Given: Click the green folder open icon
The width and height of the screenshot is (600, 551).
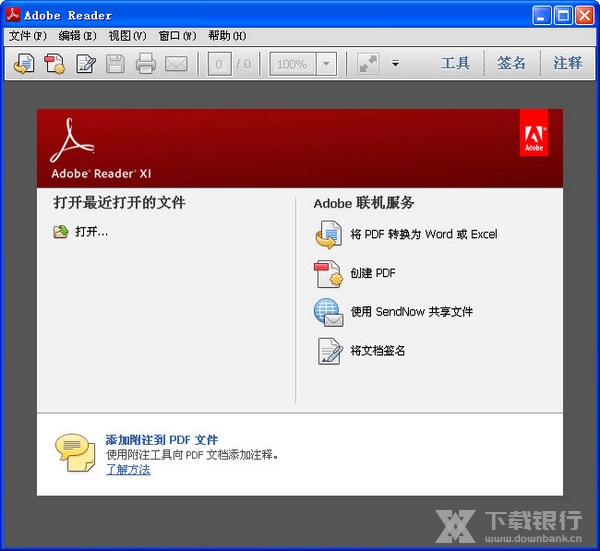Looking at the screenshot, I should [x=60, y=231].
